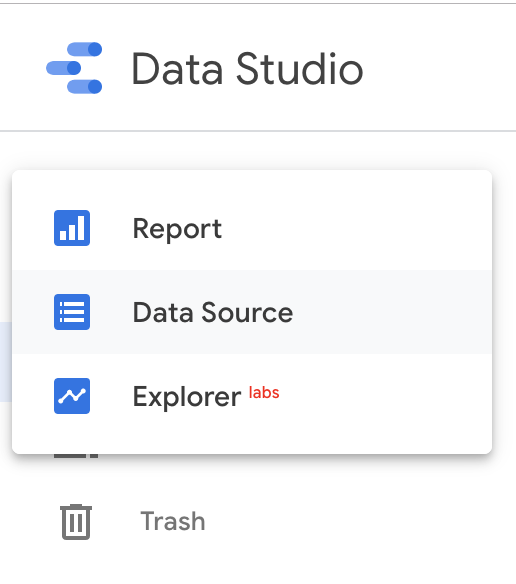
Task: Click popup menu padding above the Report entry
Action: [x=252, y=179]
